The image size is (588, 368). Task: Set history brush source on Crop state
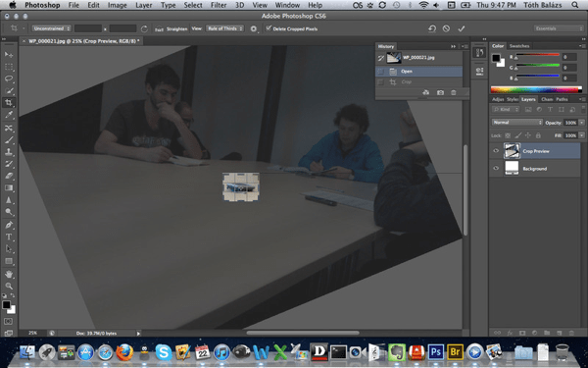click(380, 81)
